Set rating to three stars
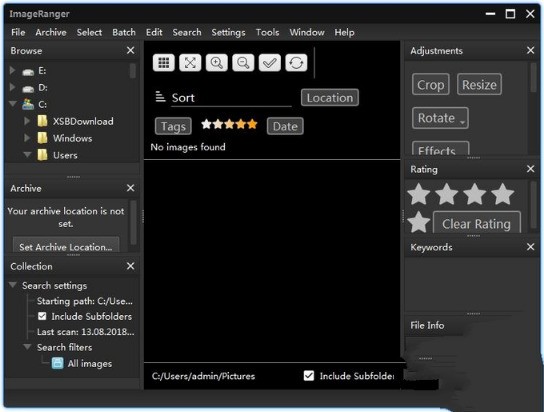 pos(474,194)
